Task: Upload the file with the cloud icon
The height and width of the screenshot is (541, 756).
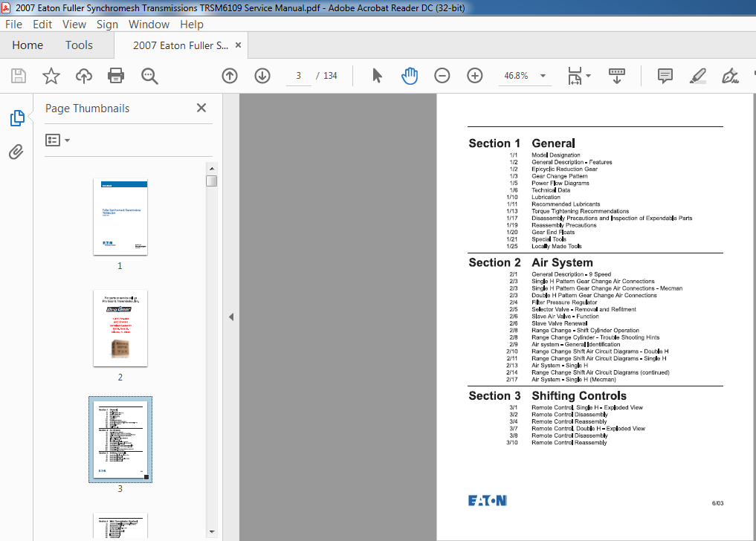Action: coord(84,76)
